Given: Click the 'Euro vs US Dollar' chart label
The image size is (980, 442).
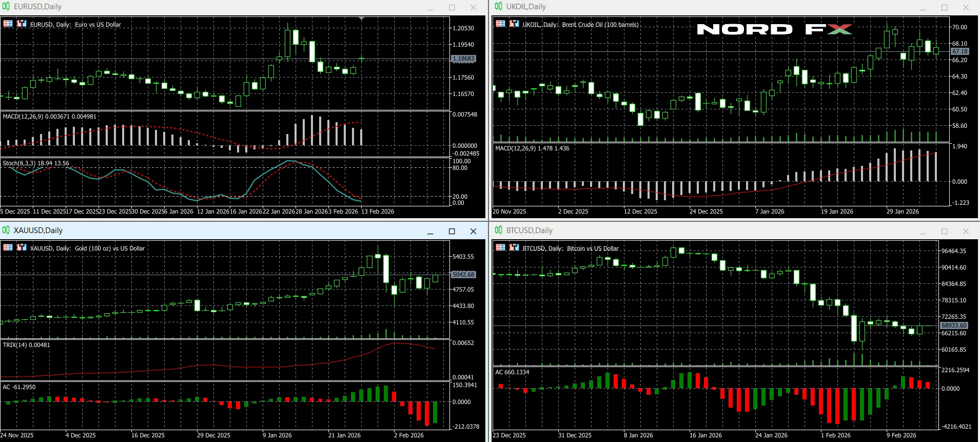Looking at the screenshot, I should point(98,24).
